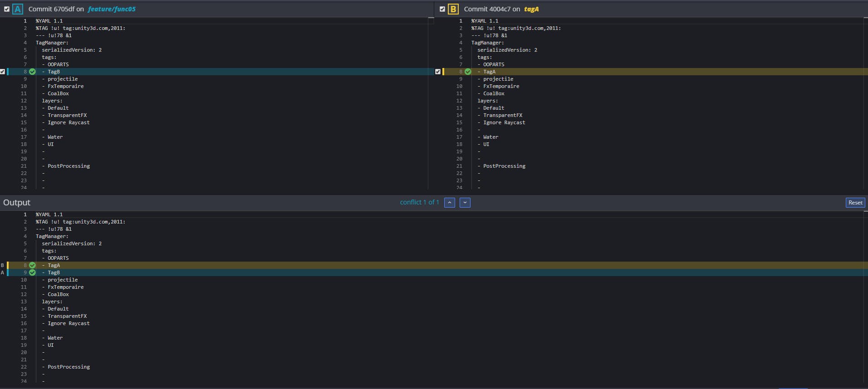Screen dimensions: 868x389
Task: Click the green check on Output TagB line
Action: tap(32, 272)
